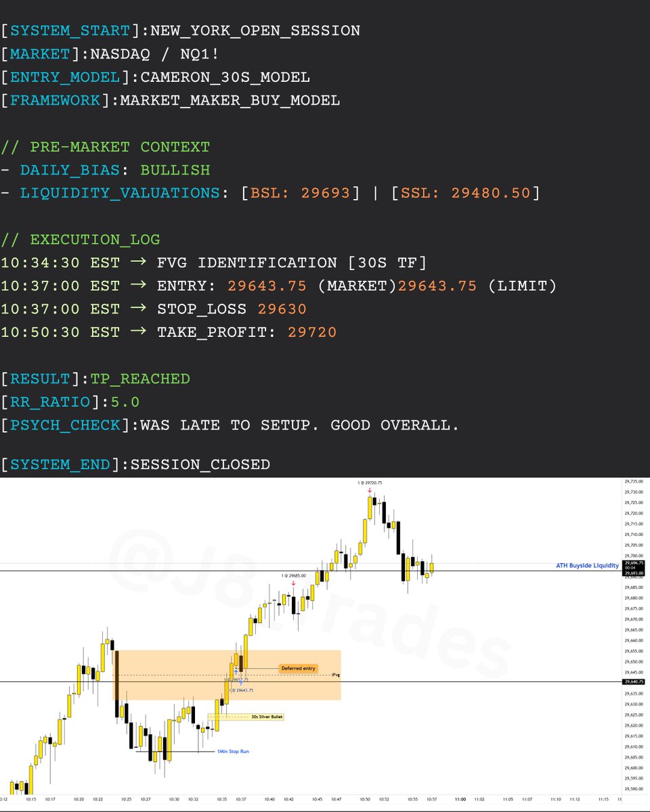Click the 'DAILY_BIAS' label text

click(x=71, y=170)
